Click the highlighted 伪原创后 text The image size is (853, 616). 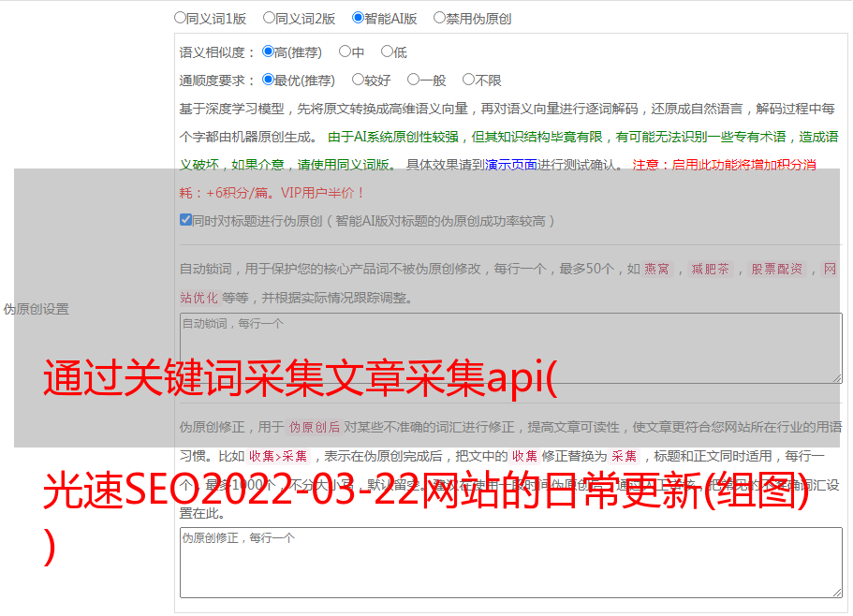315,427
